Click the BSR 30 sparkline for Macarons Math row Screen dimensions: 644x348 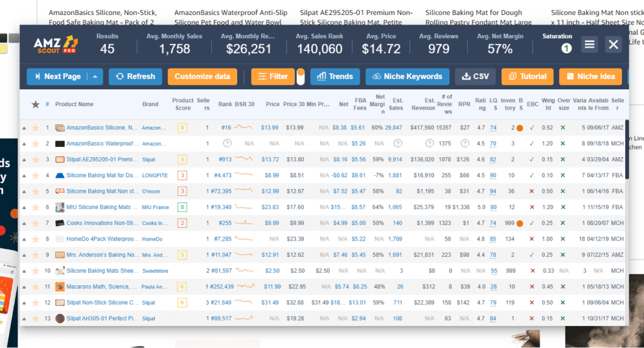(x=246, y=286)
